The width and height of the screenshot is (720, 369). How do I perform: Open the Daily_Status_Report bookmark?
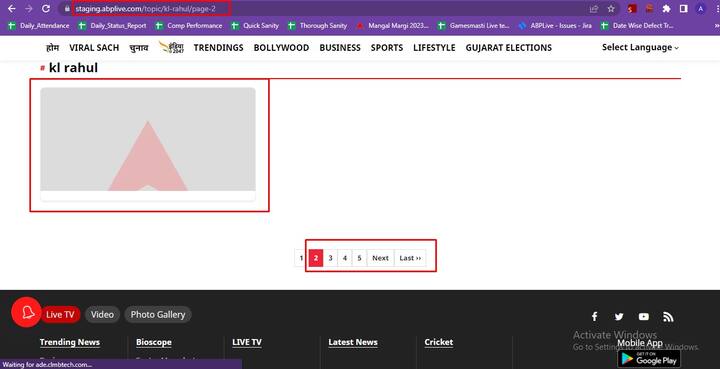112,26
